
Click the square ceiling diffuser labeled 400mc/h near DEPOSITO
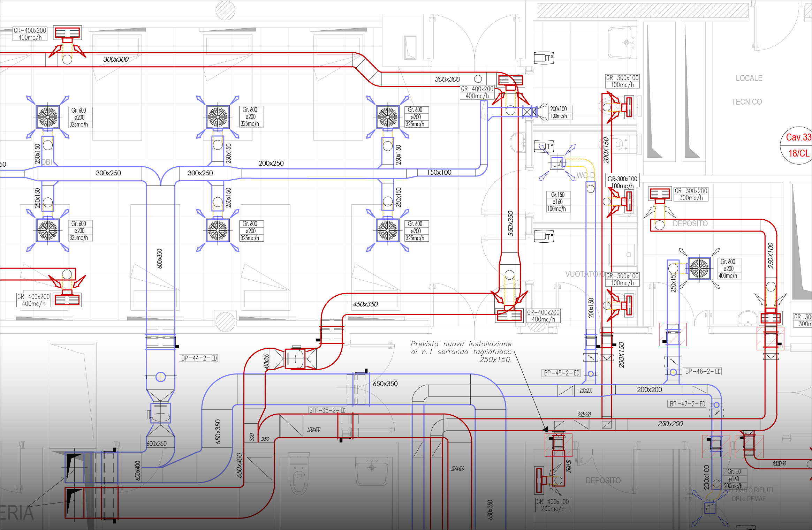(699, 268)
